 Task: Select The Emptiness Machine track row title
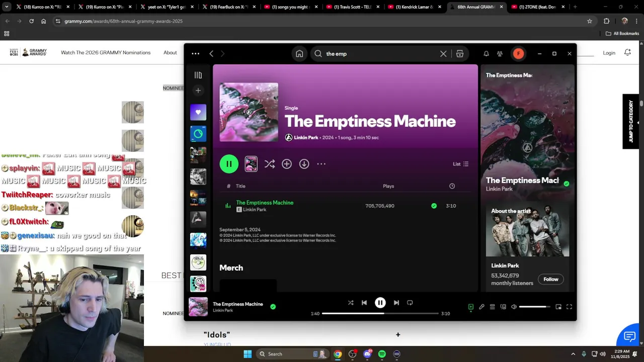(x=265, y=203)
